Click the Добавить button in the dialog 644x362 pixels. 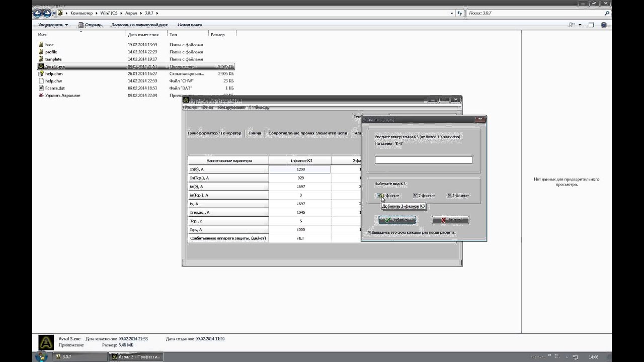pos(397,220)
